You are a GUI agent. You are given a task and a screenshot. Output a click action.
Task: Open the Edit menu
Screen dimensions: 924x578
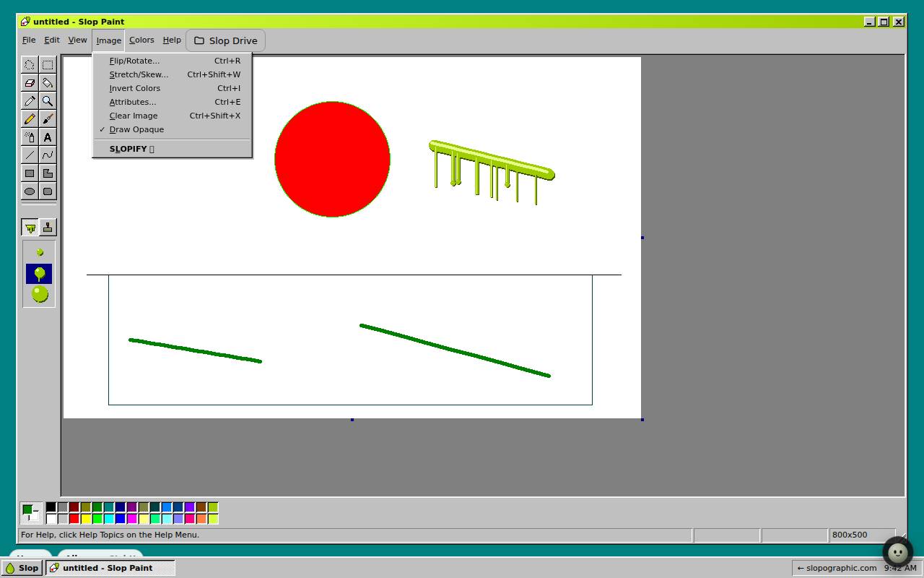coord(52,40)
